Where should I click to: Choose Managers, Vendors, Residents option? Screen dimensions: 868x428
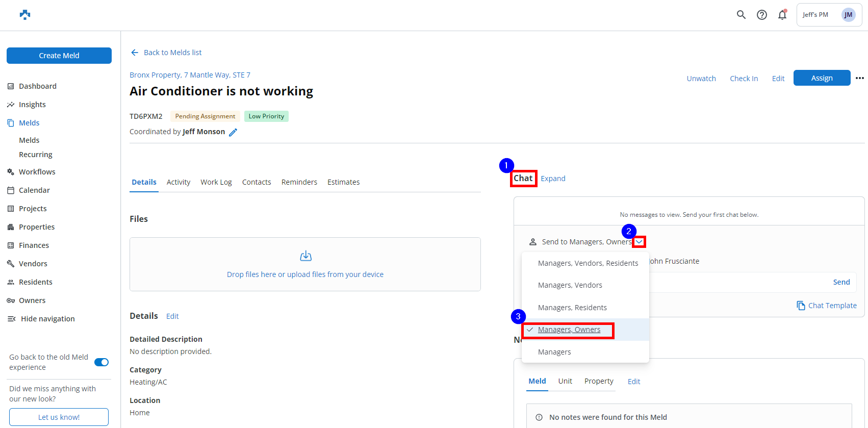click(588, 263)
